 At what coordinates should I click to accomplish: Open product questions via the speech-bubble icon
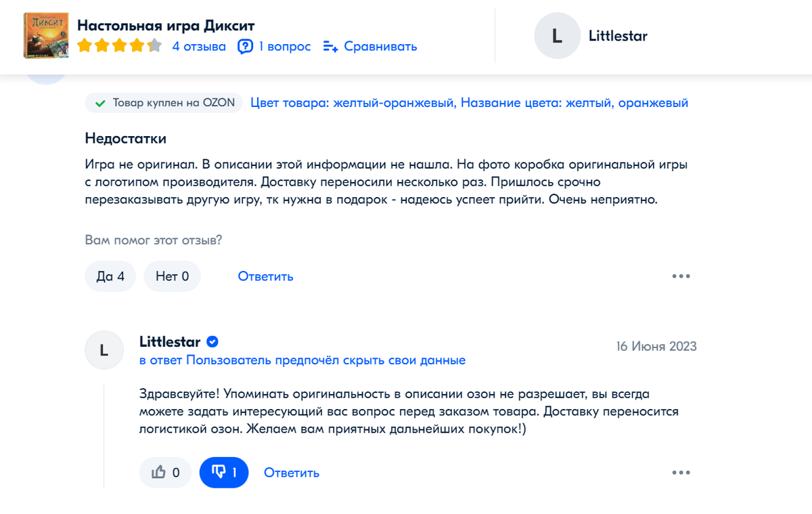(x=244, y=46)
